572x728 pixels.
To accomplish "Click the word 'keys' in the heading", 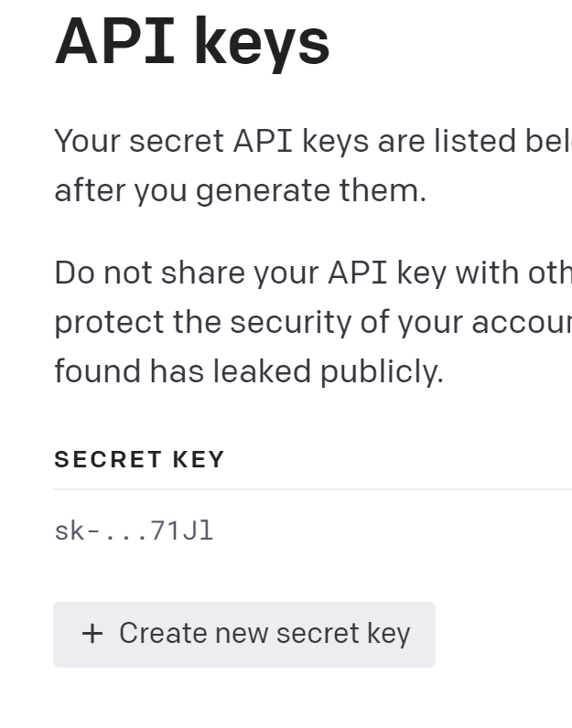I will click(x=262, y=41).
